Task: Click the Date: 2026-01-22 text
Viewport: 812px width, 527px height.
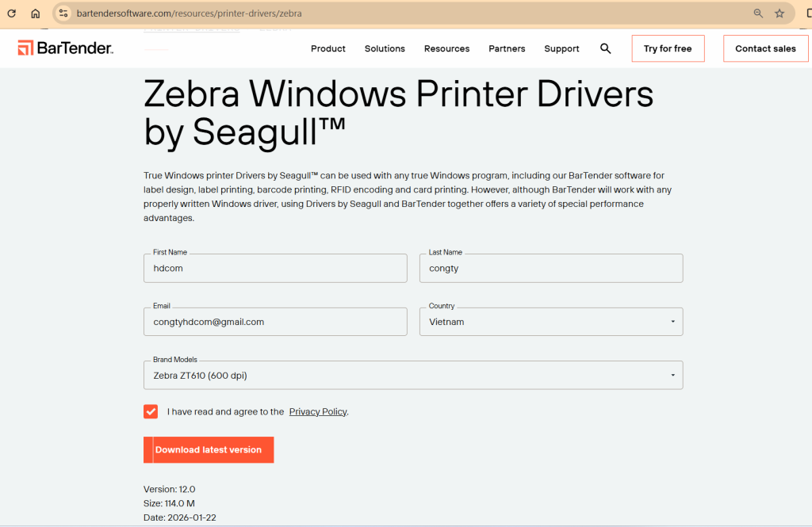Action: coord(180,517)
